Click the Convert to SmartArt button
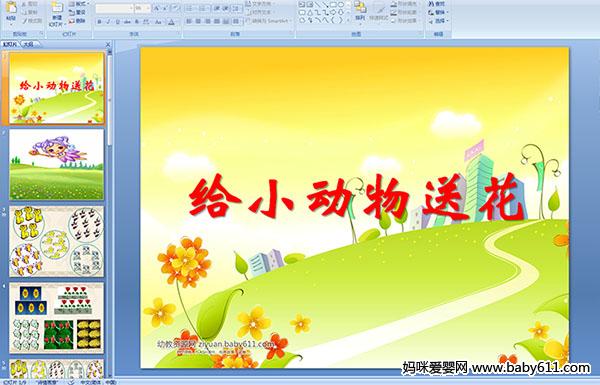This screenshot has width=600, height=385. [x=269, y=21]
